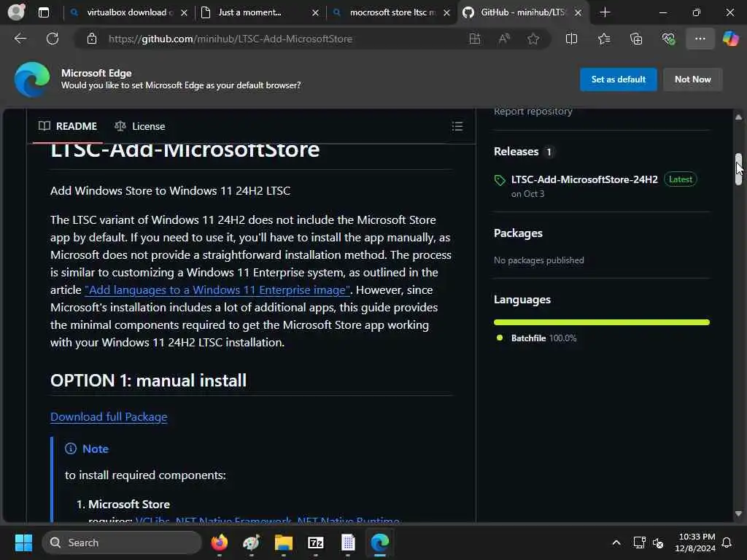Click the release tag icon

[500, 180]
